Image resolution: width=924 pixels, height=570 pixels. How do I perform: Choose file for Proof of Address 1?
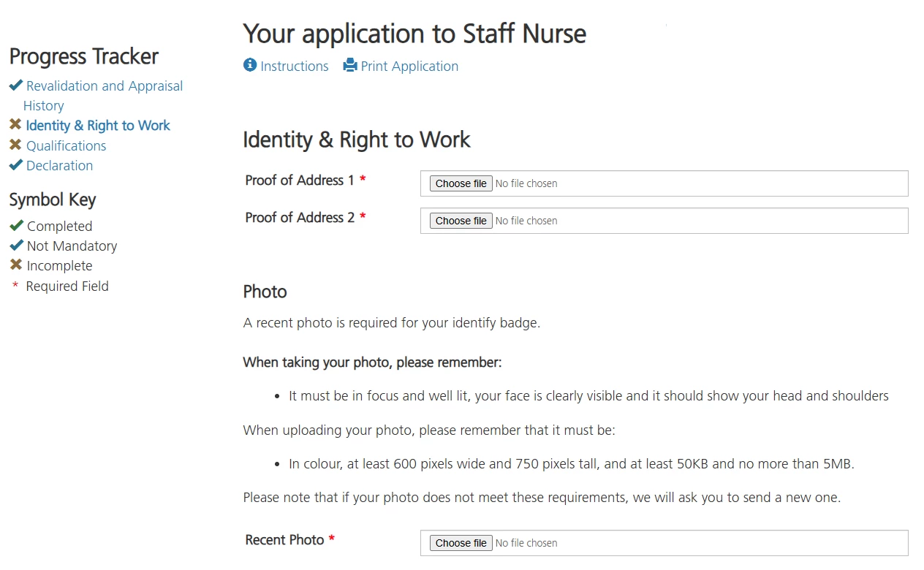(x=461, y=183)
